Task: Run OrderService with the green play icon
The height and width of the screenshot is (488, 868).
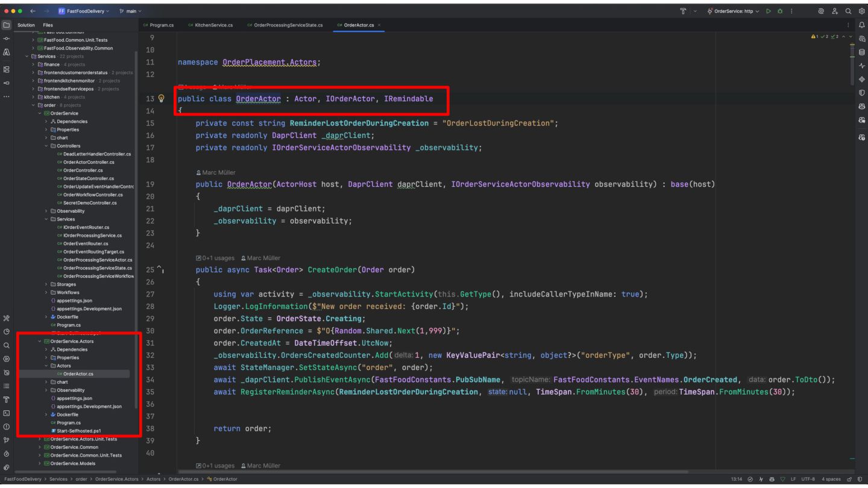Action: point(769,11)
